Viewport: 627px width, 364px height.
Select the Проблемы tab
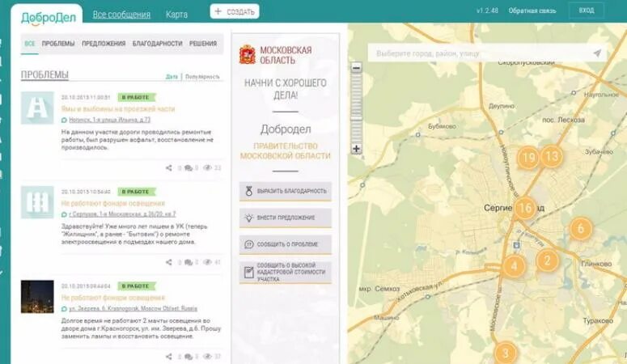pyautogui.click(x=58, y=44)
